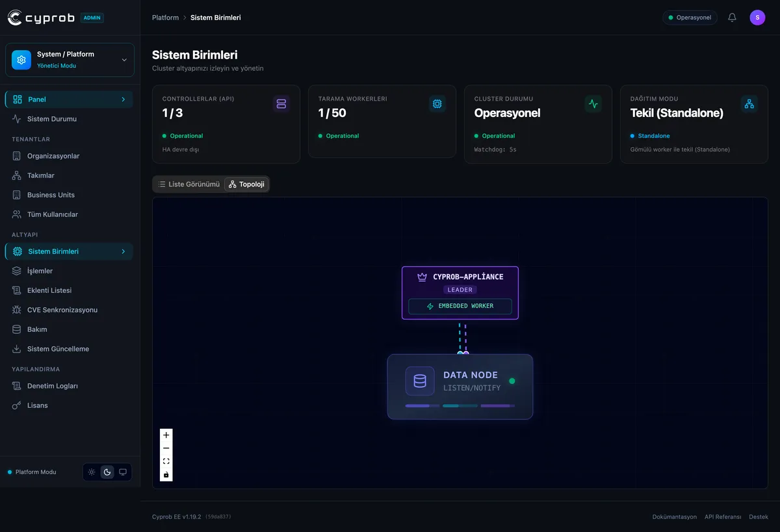The image size is (780, 532).
Task: Click the Cyprob EE v1.19.2 version text
Action: (177, 517)
